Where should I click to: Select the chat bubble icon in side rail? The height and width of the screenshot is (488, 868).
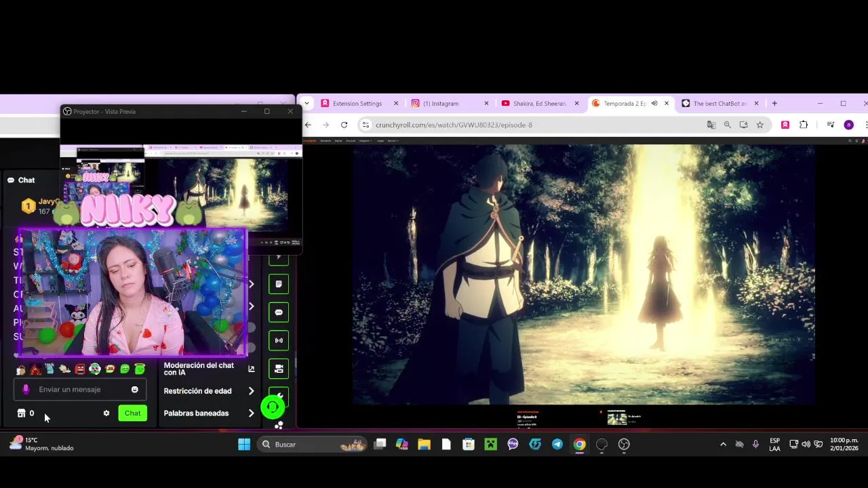pos(279,312)
